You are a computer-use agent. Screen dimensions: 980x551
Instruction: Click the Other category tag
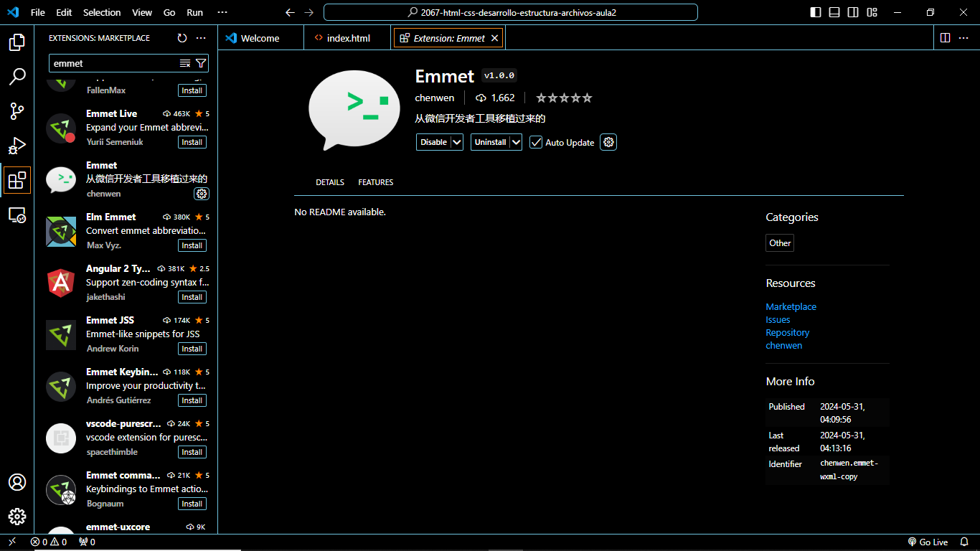coord(780,242)
